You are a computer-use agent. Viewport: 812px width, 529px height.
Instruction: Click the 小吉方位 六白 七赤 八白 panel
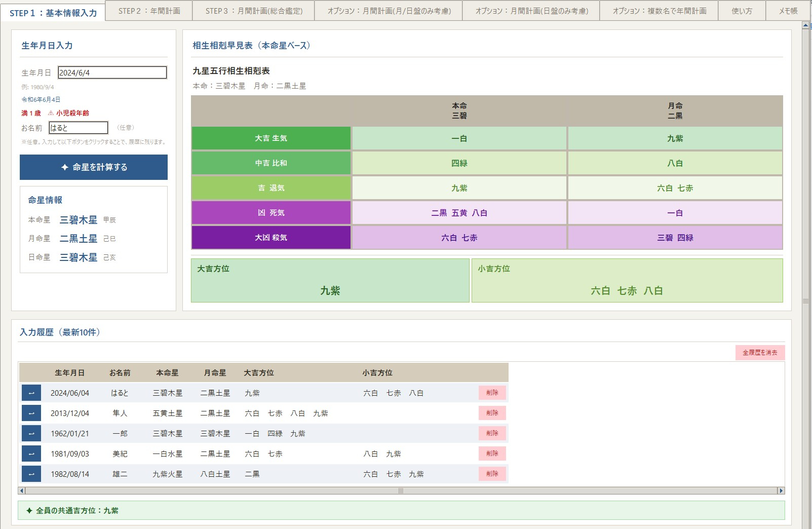[x=627, y=281]
